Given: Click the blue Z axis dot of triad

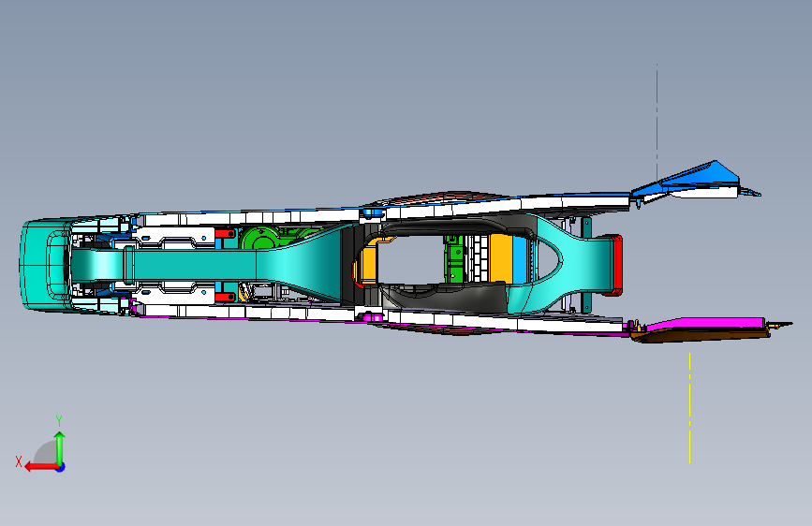Looking at the screenshot, I should pos(61,467).
